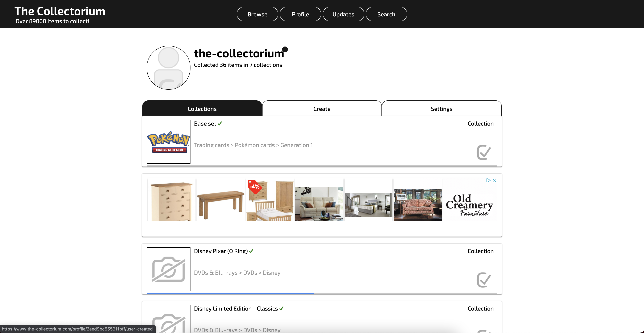Click the breadcrumb 'Trading cards > Pokémon cards > Generation 1'
The width and height of the screenshot is (644, 333).
pyautogui.click(x=253, y=145)
